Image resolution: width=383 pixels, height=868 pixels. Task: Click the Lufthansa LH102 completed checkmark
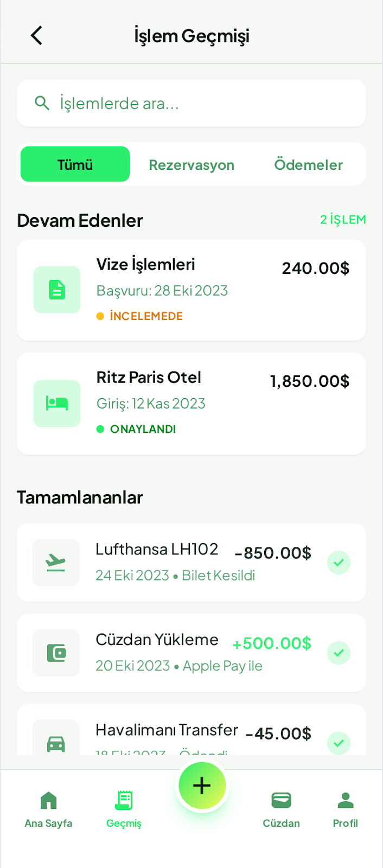tap(339, 563)
